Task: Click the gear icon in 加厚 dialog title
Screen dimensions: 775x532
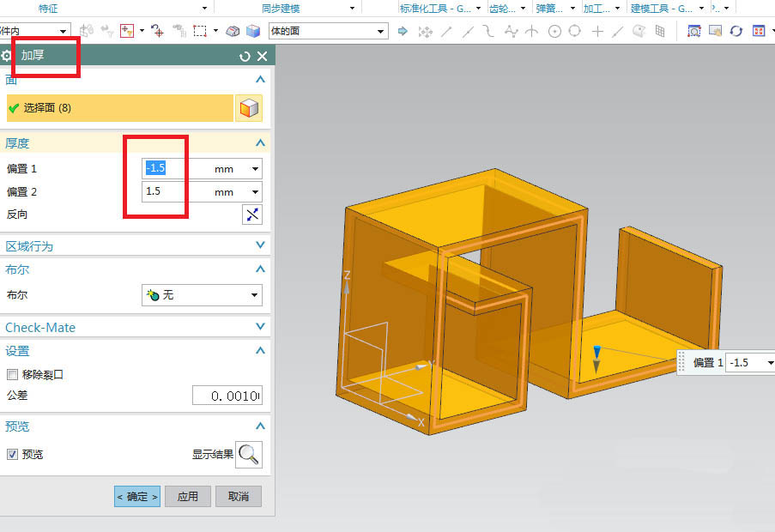Action: tap(6, 56)
